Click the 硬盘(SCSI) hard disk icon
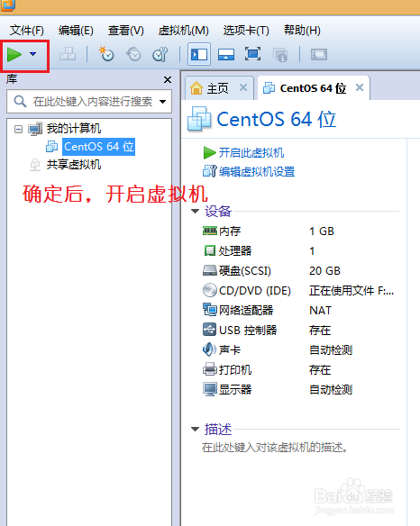 210,270
